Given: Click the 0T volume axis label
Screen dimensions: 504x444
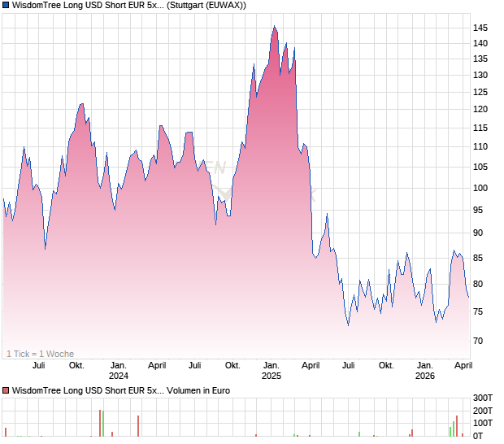Looking at the screenshot, I should [x=478, y=436].
